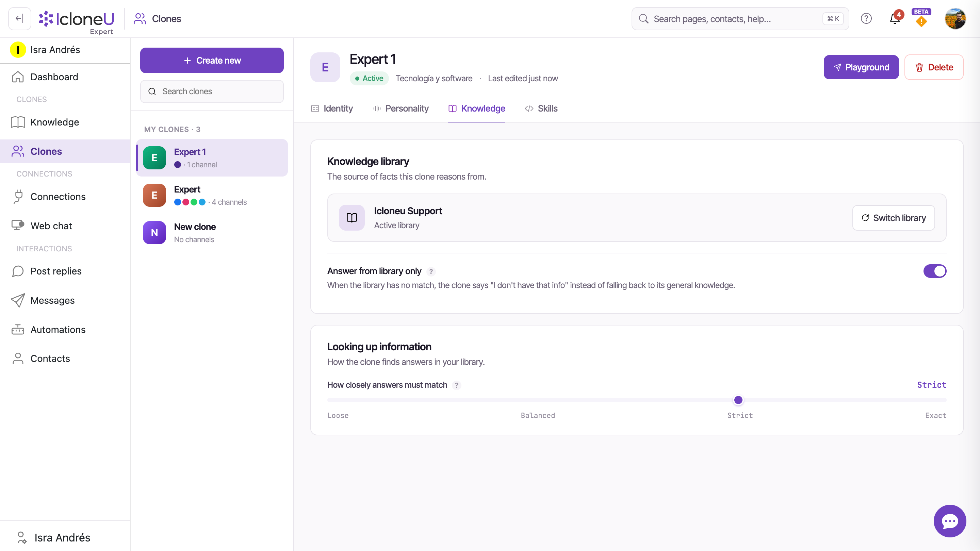Viewport: 980px width, 551px height.
Task: Click the Icloneu Support library book icon
Action: [x=352, y=218]
